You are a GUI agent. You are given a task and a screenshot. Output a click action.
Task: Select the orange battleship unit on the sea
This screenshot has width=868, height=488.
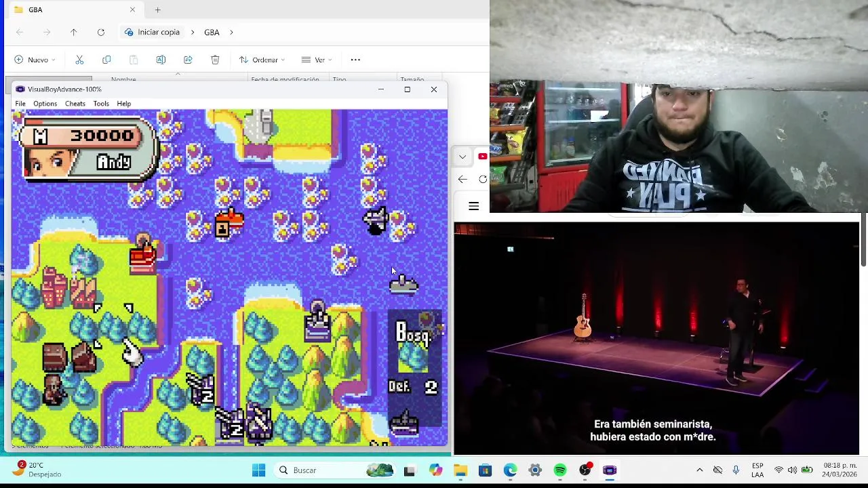pyautogui.click(x=229, y=224)
